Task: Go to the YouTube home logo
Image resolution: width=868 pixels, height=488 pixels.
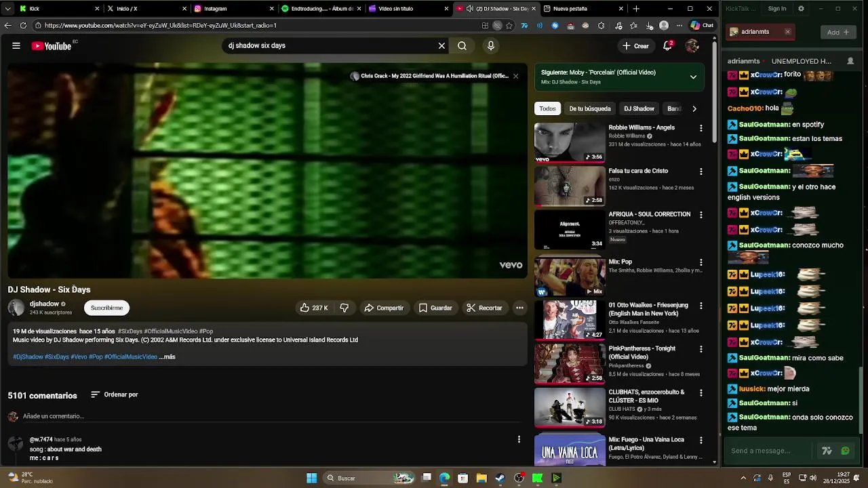Action: [52, 45]
